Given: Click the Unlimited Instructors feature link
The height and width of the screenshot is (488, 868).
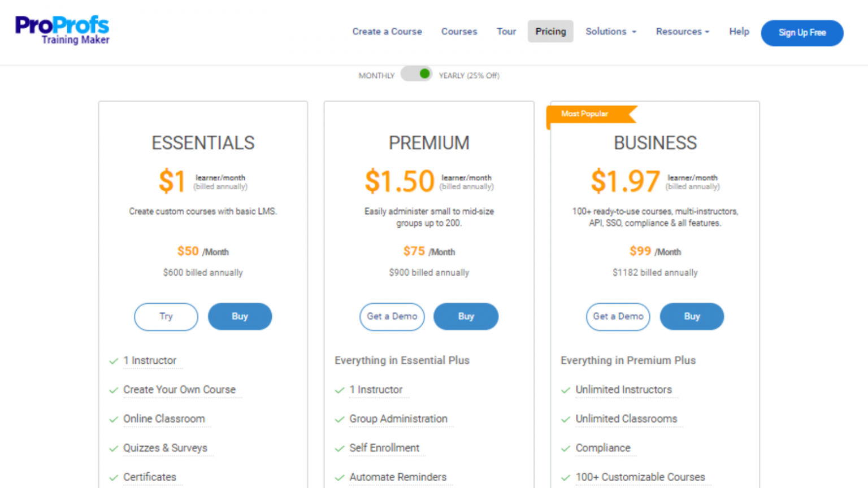Looking at the screenshot, I should point(623,390).
